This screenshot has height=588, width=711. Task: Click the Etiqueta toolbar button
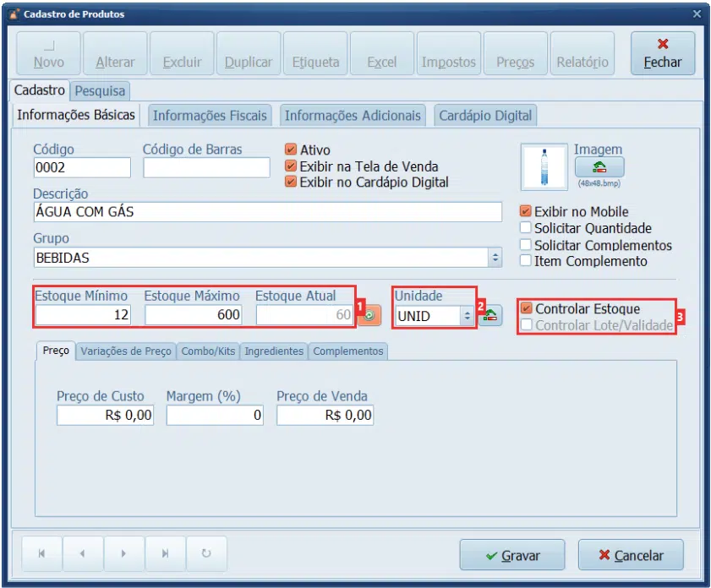(315, 53)
